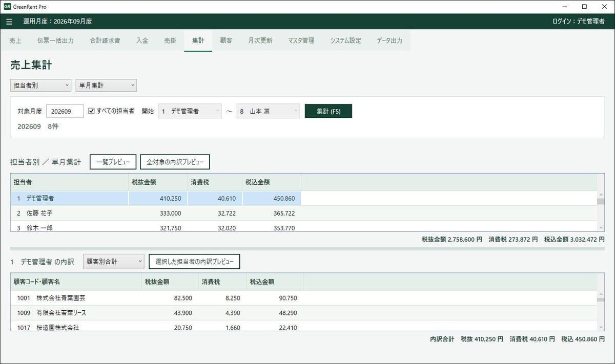The width and height of the screenshot is (615, 364).
Task: Click the 333,000 amount cell
Action: 158,213
